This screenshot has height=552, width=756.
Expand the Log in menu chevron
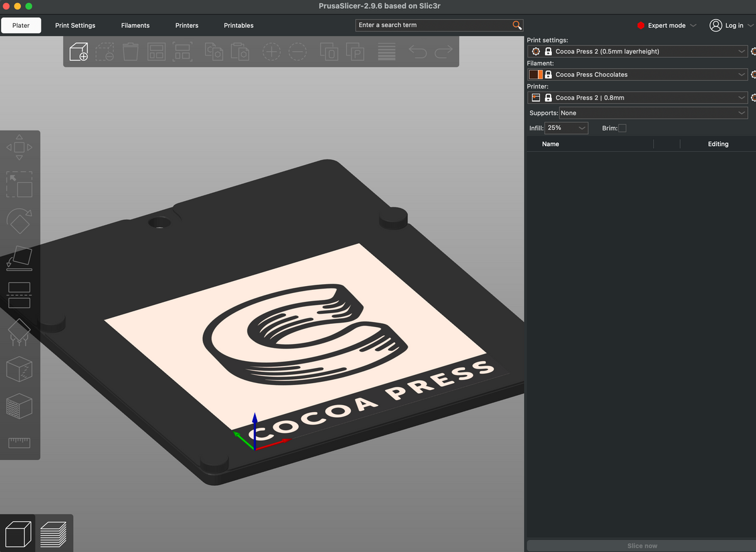(750, 25)
